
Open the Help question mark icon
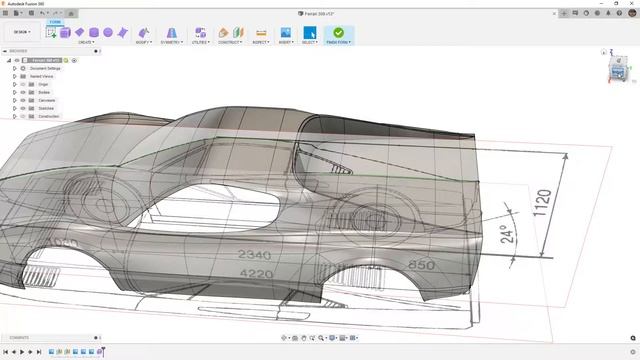tap(619, 13)
